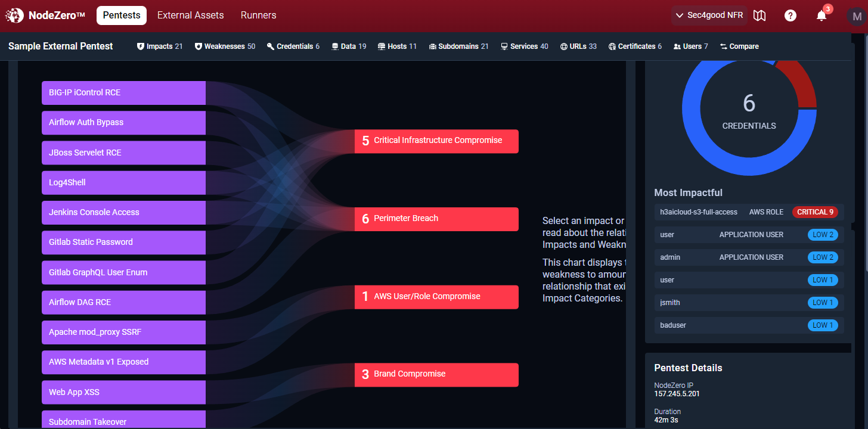Open the Certificates 6 section
The height and width of the screenshot is (429, 868).
(x=635, y=46)
